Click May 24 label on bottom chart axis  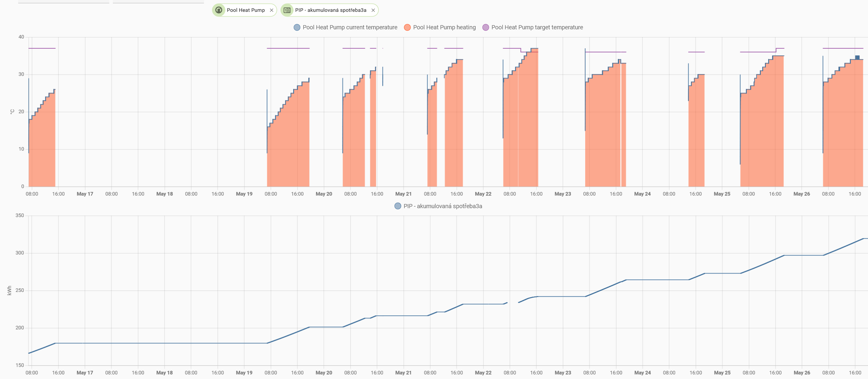tap(642, 372)
